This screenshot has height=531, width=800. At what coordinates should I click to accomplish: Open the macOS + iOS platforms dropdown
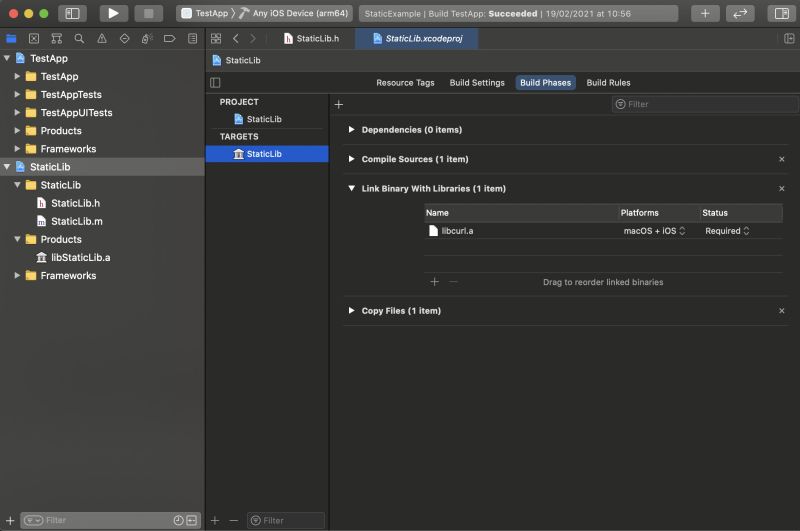654,231
